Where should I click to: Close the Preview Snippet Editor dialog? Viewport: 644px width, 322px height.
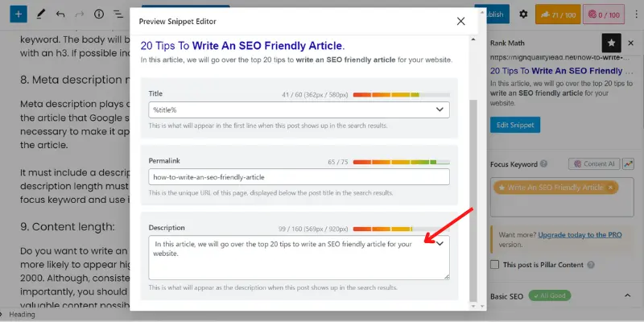tap(460, 22)
